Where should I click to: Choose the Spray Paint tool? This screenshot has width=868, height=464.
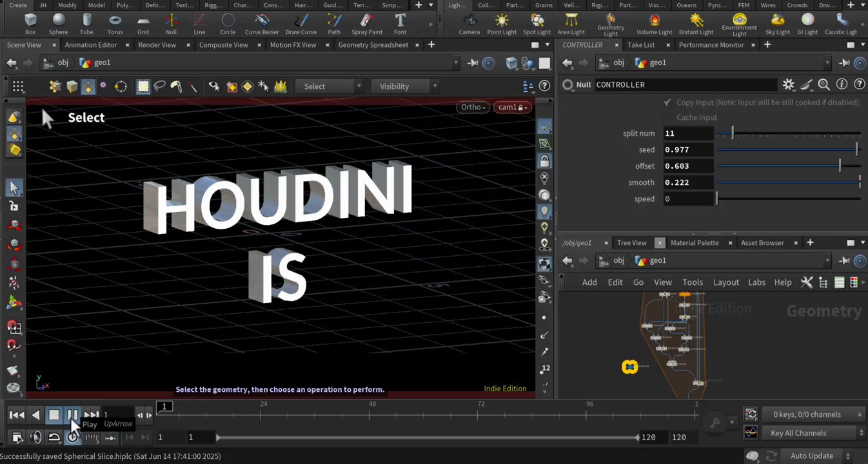pos(367,24)
